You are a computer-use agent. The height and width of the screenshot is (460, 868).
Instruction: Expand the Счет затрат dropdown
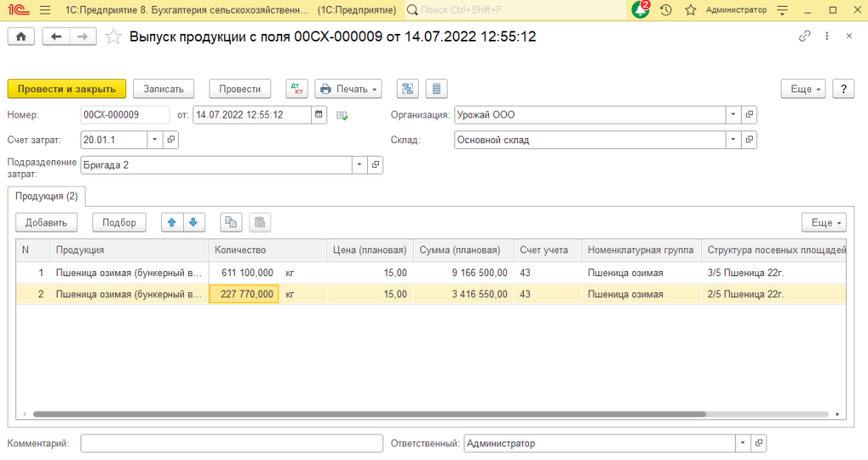click(154, 140)
